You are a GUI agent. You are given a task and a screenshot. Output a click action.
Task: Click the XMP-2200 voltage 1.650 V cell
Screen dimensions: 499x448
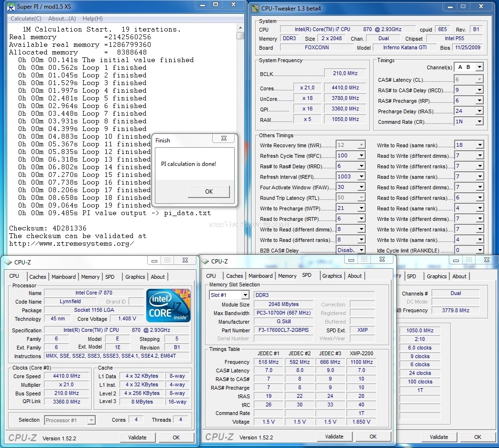[x=361, y=422]
